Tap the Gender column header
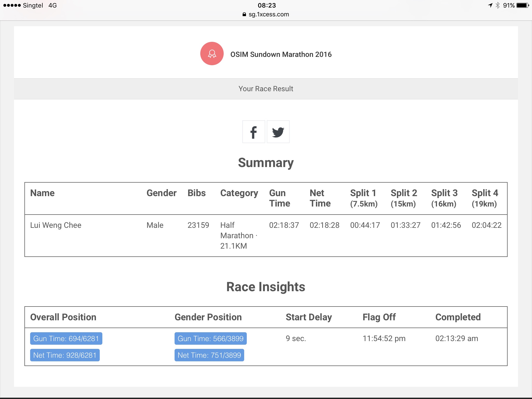The width and height of the screenshot is (532, 399). pos(161,193)
